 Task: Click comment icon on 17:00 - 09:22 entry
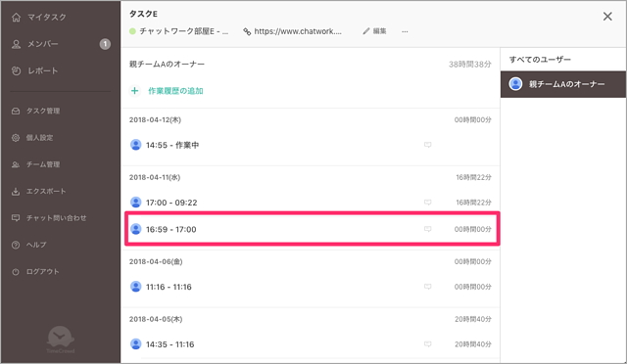[x=427, y=203]
